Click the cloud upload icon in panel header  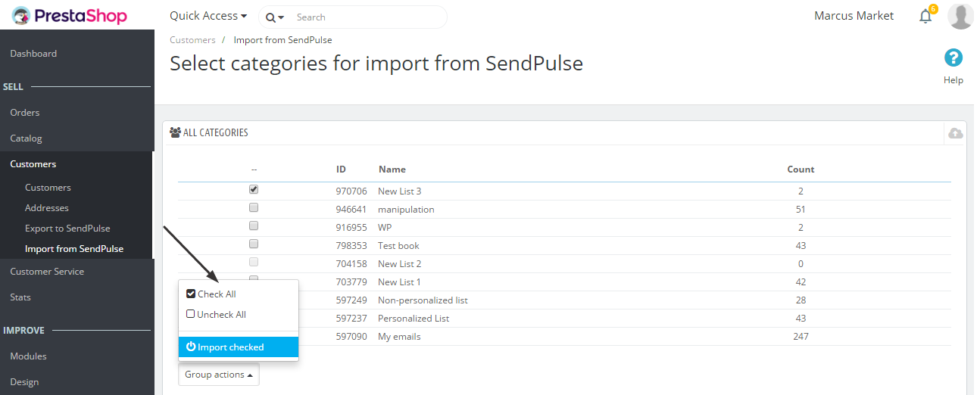pyautogui.click(x=956, y=133)
